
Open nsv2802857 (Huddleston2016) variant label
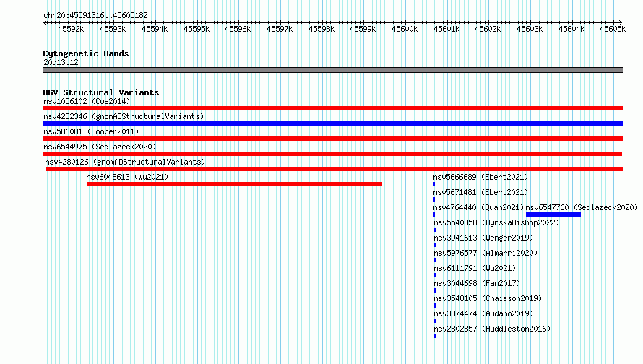coord(492,329)
